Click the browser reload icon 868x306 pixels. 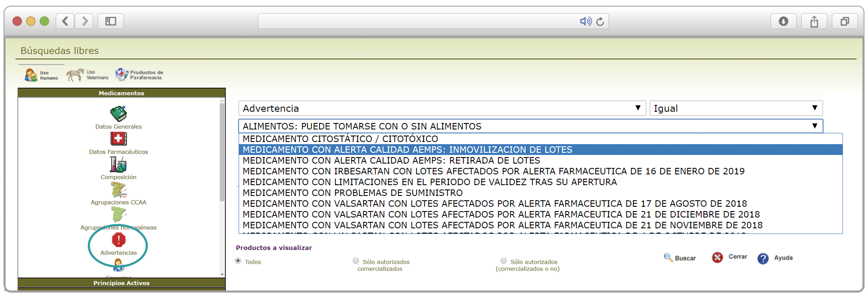point(600,22)
